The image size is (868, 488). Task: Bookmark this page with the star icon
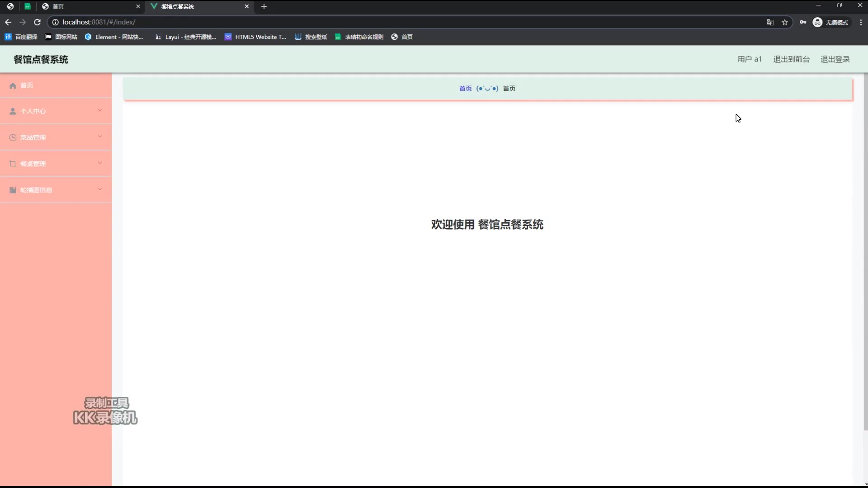(785, 22)
